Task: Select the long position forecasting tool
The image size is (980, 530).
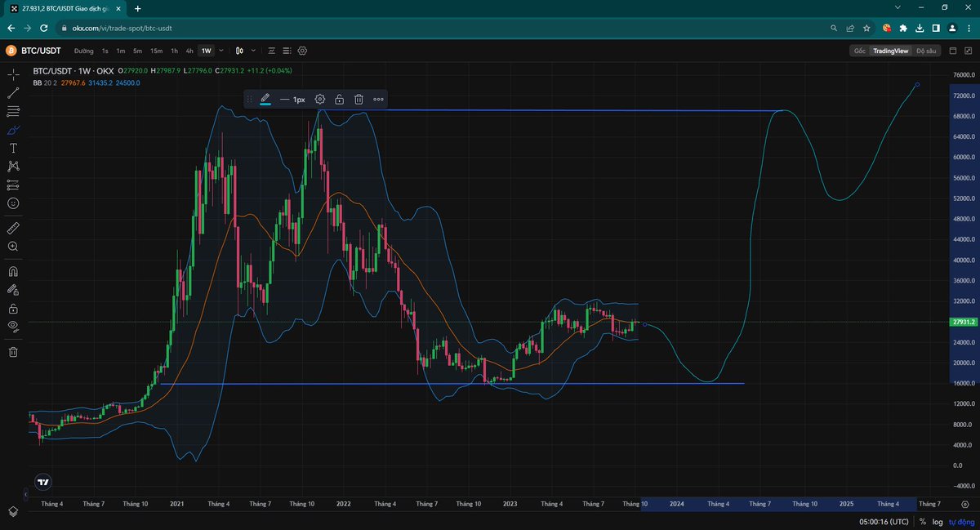Action: click(13, 185)
